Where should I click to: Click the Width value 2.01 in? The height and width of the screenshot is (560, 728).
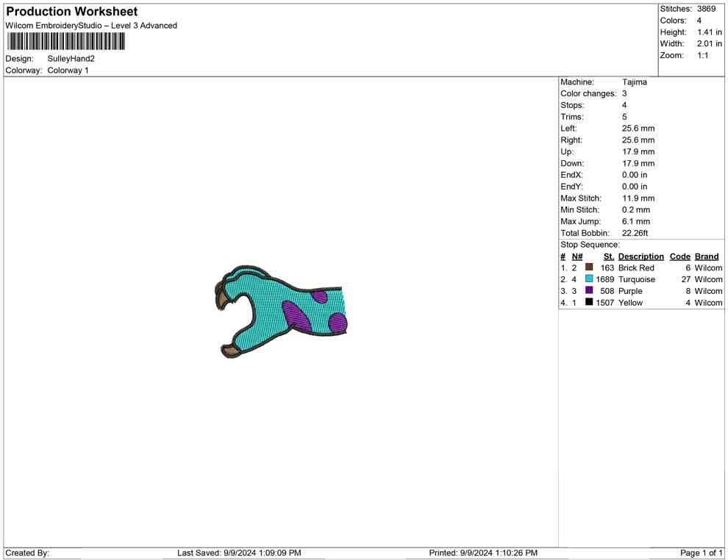(710, 43)
